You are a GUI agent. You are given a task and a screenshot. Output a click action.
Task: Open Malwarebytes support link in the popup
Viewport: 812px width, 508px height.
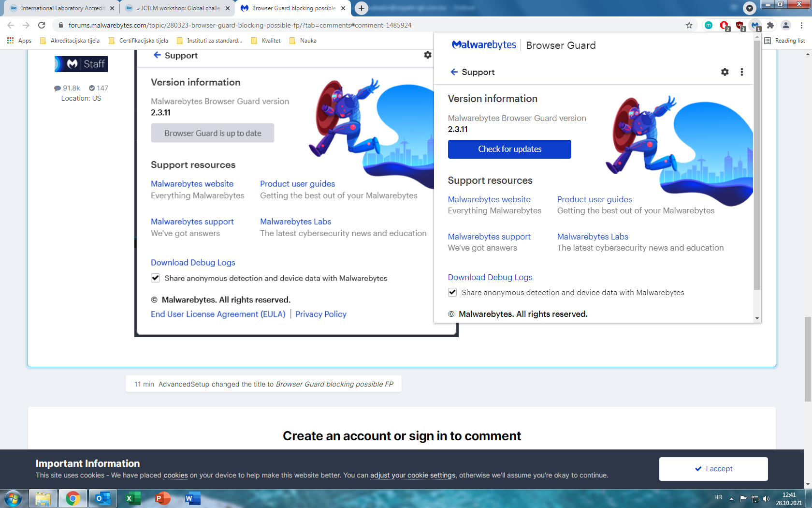489,237
